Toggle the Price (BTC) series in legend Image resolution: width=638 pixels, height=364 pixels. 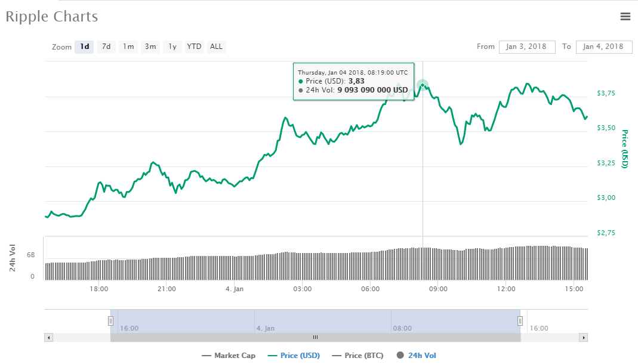coord(357,356)
